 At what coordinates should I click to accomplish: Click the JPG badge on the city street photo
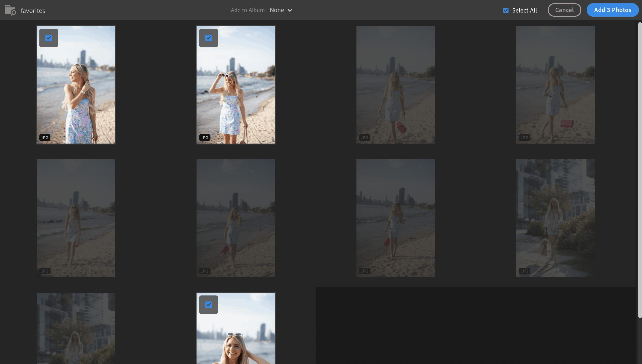coord(525,271)
